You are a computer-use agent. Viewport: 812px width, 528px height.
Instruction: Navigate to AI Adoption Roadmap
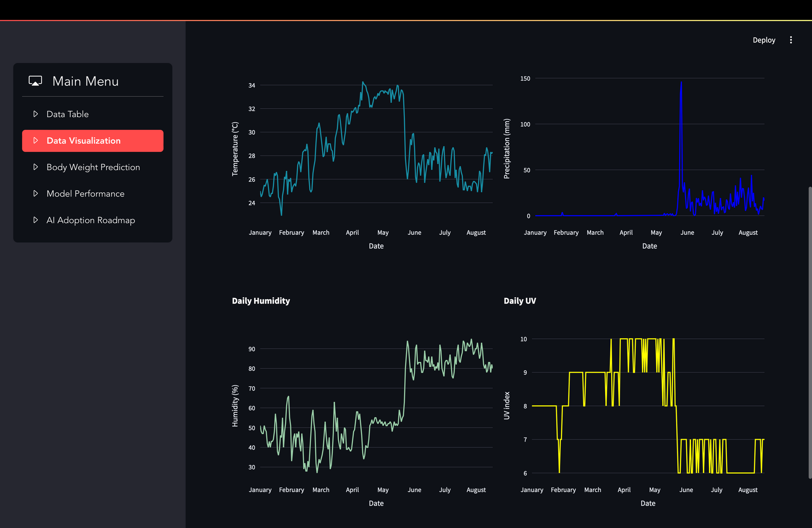coord(91,220)
